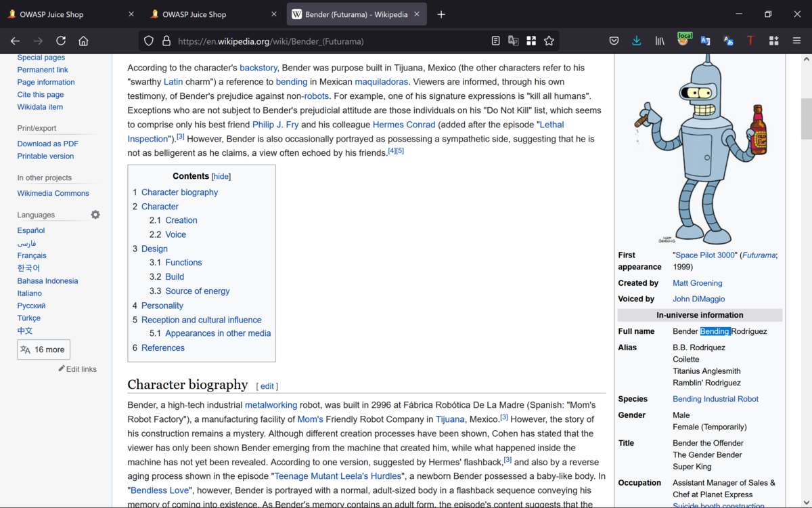Select the Bender (Futurama) Wikipedia tab
Image resolution: width=812 pixels, height=508 pixels.
pos(357,14)
